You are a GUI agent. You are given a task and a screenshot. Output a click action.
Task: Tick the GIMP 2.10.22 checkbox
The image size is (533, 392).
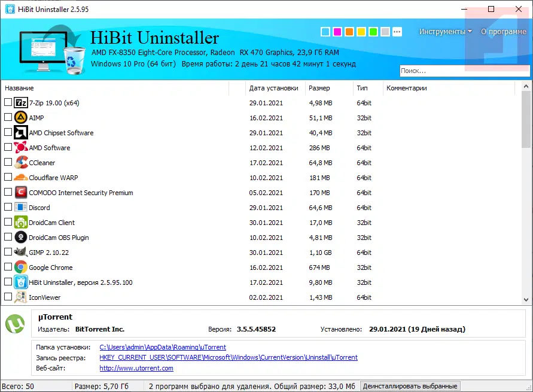[8, 251]
